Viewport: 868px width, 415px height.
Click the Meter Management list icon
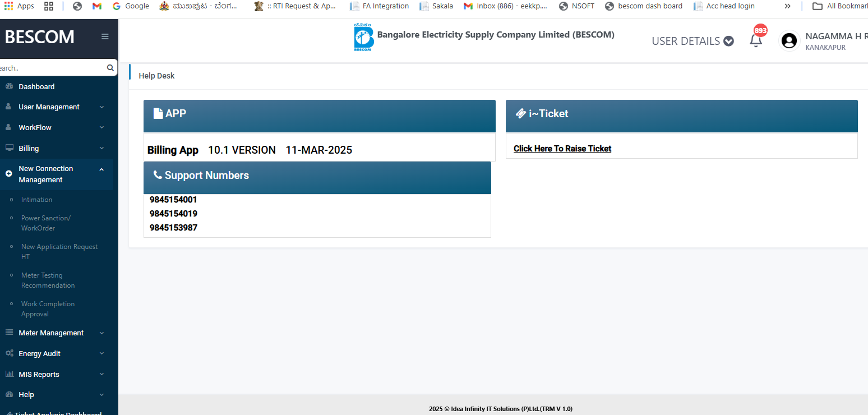(x=9, y=333)
